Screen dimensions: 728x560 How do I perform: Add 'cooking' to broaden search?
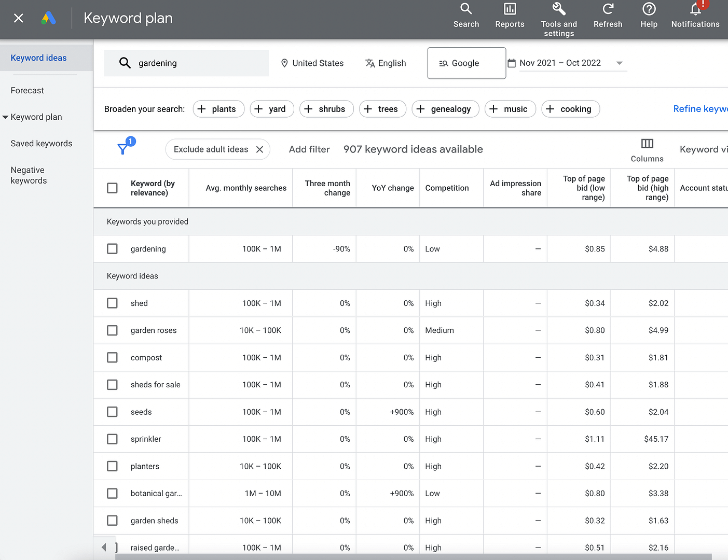pyautogui.click(x=570, y=109)
